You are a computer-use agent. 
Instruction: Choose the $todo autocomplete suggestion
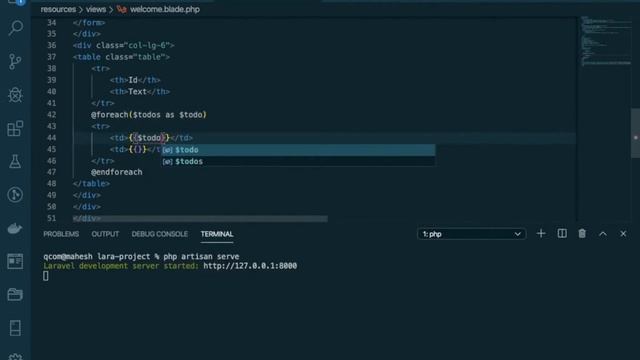point(298,150)
